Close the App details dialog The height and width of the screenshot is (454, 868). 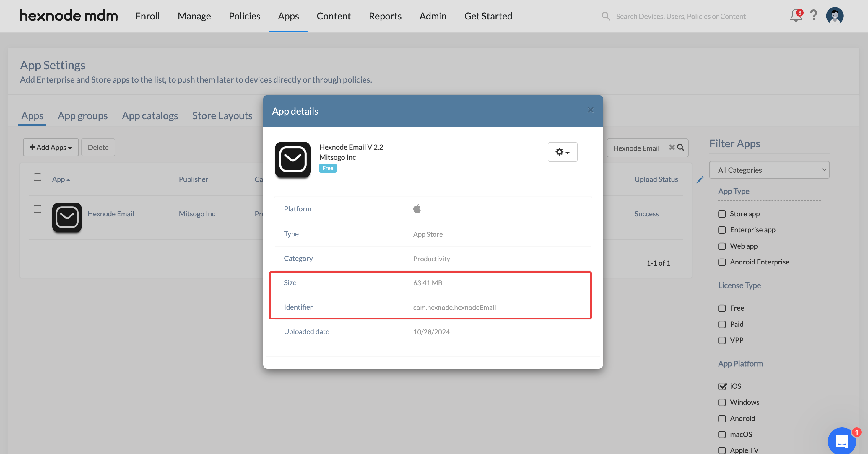point(590,110)
